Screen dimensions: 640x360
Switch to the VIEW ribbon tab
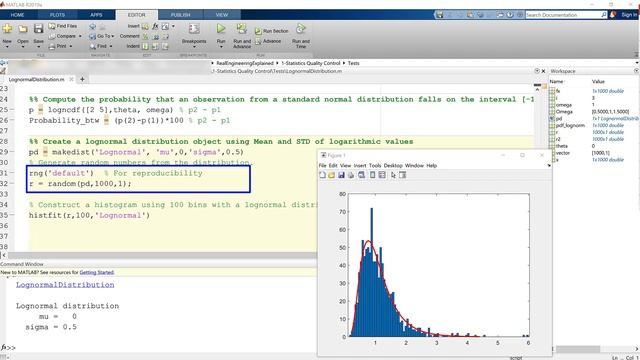click(222, 15)
